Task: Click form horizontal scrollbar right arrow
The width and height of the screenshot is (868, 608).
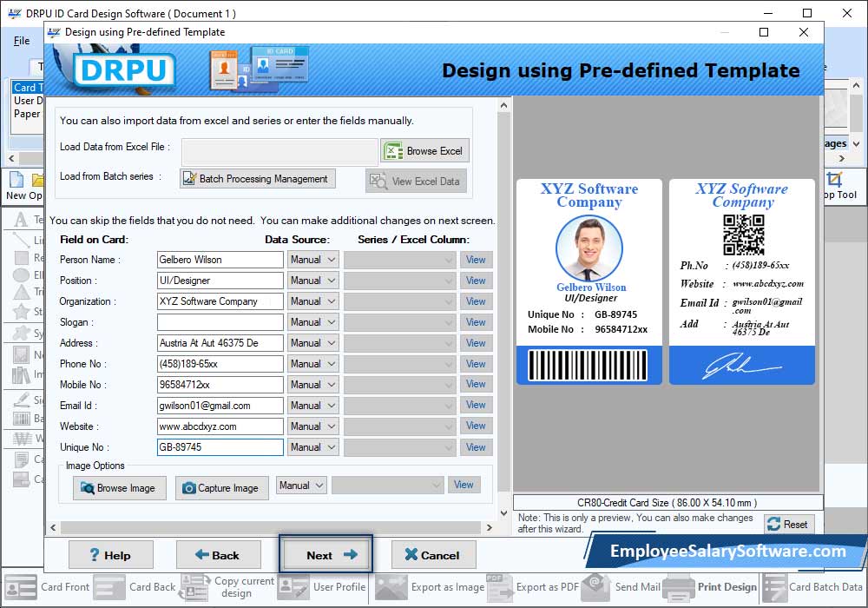Action: point(489,527)
